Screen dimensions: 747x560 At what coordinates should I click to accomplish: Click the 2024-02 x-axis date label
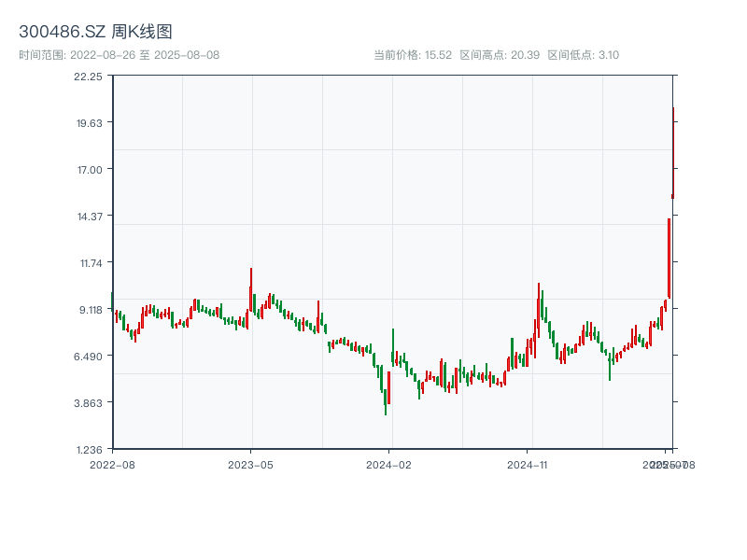tap(389, 464)
